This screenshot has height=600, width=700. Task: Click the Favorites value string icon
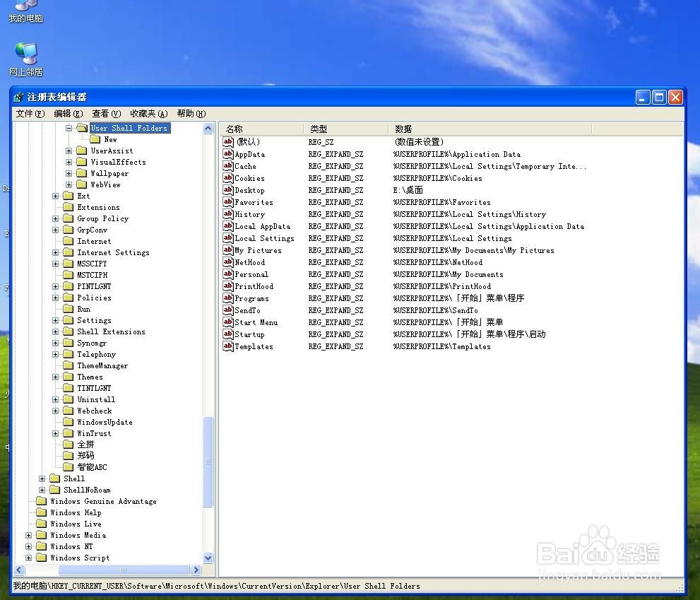coord(228,202)
